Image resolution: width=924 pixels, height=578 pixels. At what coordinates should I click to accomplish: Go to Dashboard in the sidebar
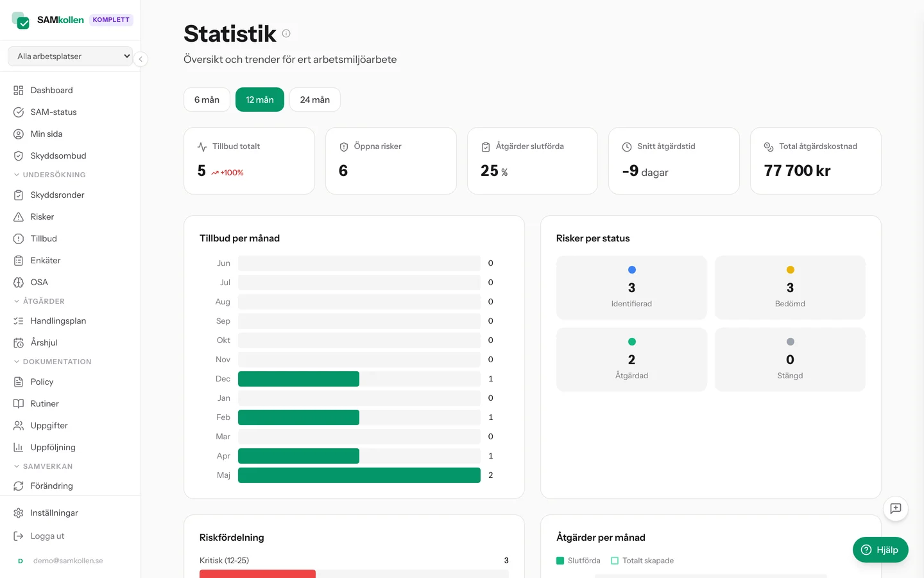point(71,91)
